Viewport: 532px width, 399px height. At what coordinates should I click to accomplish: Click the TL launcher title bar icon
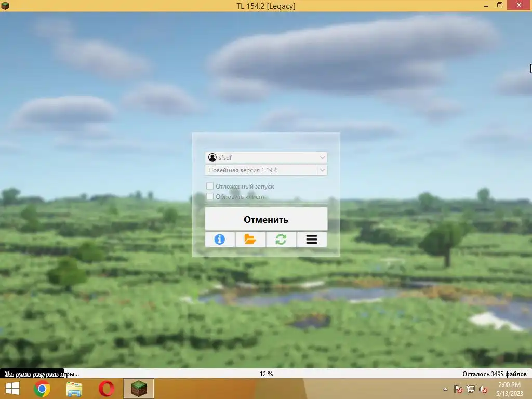point(5,5)
